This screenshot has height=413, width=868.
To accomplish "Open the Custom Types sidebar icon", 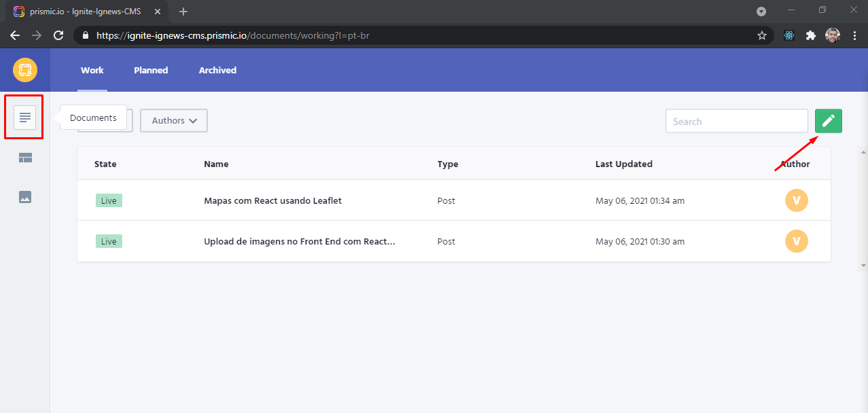I will coord(25,158).
